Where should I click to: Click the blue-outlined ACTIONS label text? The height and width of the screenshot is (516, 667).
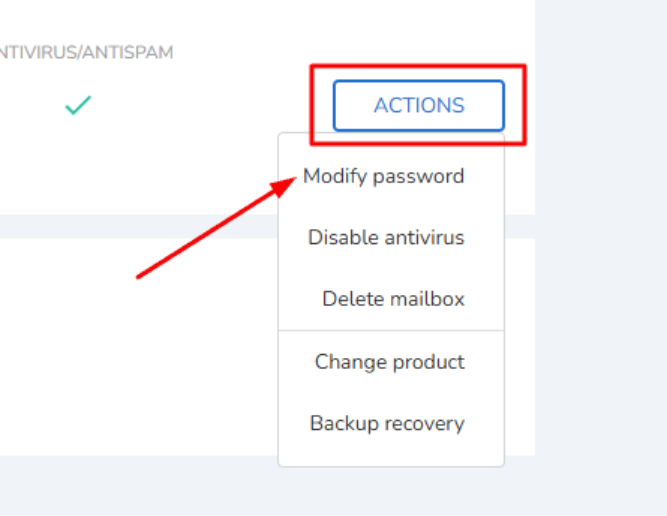(419, 105)
